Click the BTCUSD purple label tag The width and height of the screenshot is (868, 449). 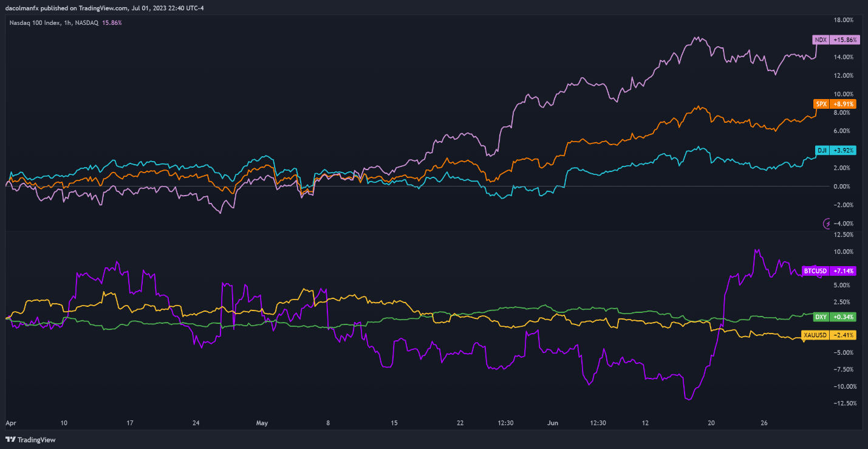point(815,271)
